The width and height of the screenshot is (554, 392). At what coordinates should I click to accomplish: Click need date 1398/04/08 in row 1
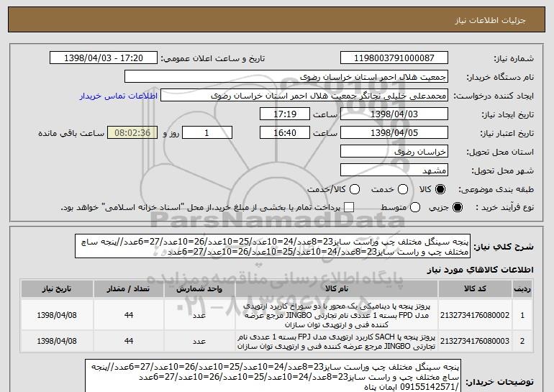point(57,315)
